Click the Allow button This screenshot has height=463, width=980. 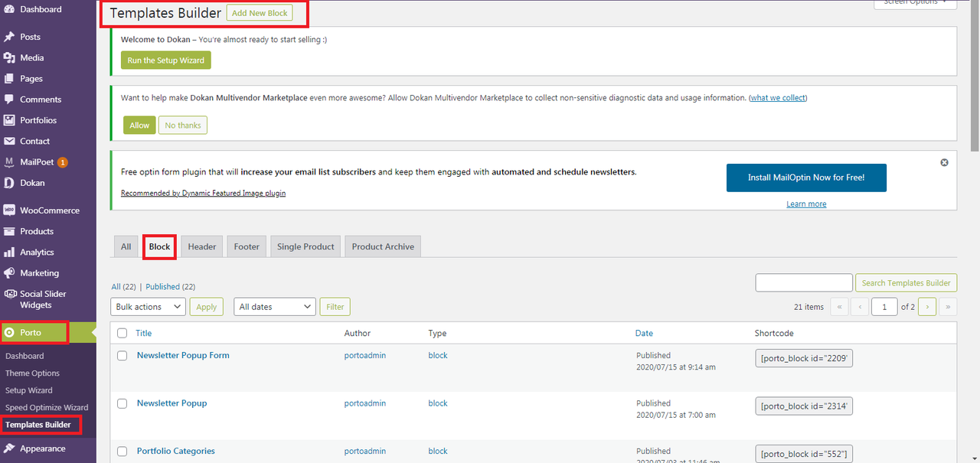click(x=139, y=125)
